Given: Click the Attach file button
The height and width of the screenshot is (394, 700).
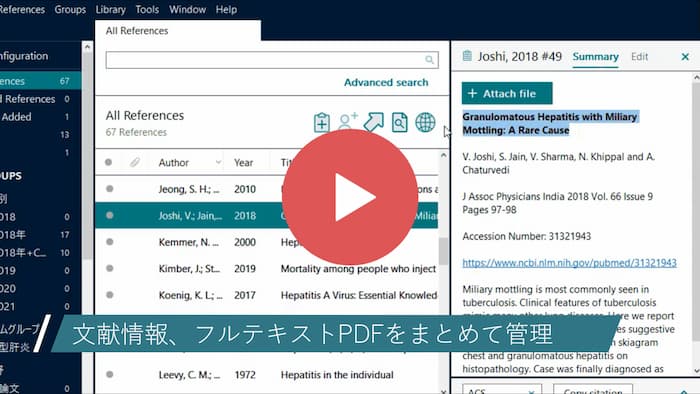Looking at the screenshot, I should (x=507, y=93).
